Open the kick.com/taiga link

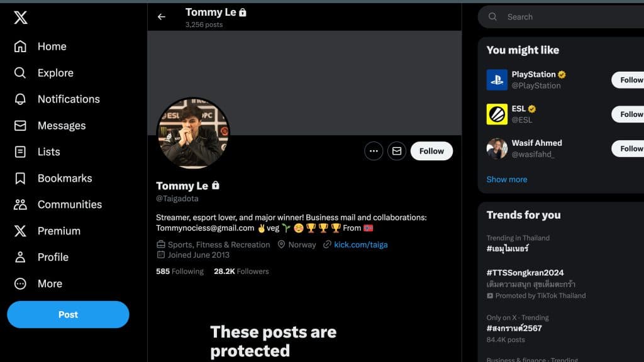click(x=360, y=244)
